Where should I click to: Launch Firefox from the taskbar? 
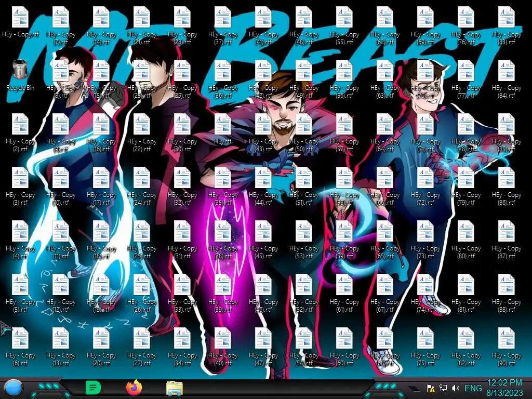coord(134,388)
